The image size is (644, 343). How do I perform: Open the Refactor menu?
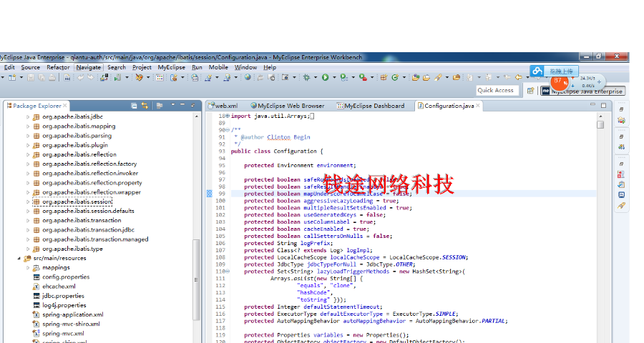click(x=58, y=67)
